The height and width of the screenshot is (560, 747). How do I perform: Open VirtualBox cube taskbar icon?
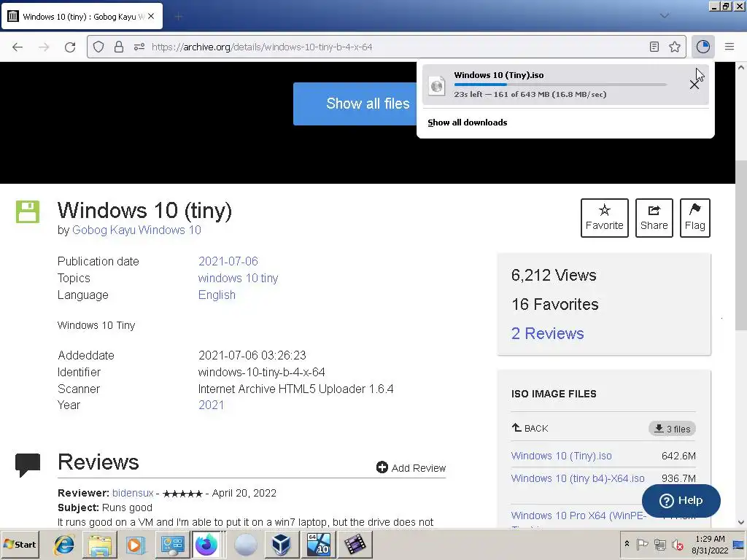pyautogui.click(x=281, y=544)
